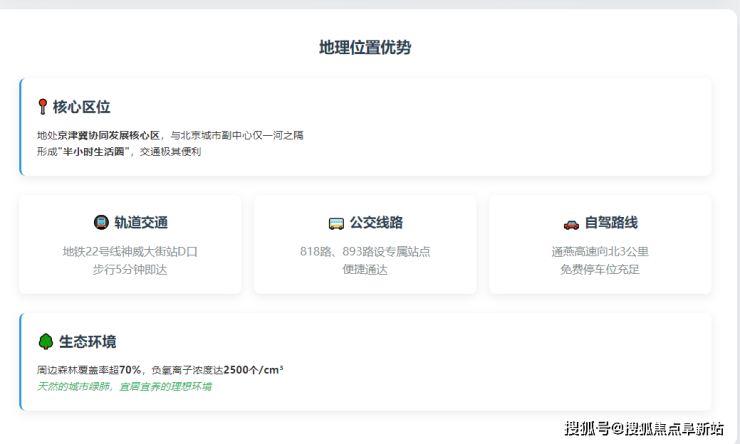Click the 通燕高速向北3公里 text
This screenshot has height=444, width=740.
click(600, 251)
